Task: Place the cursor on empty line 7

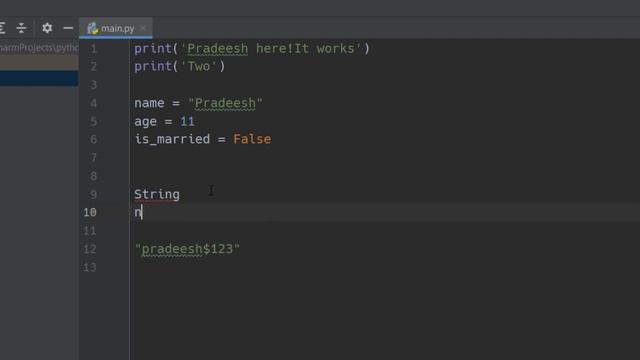Action: 384,158
